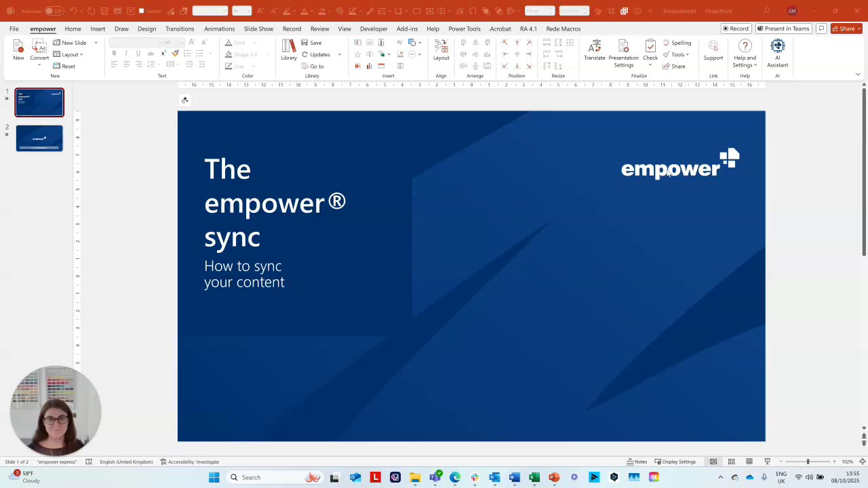The height and width of the screenshot is (488, 868).
Task: Open the Support link
Action: (x=713, y=49)
